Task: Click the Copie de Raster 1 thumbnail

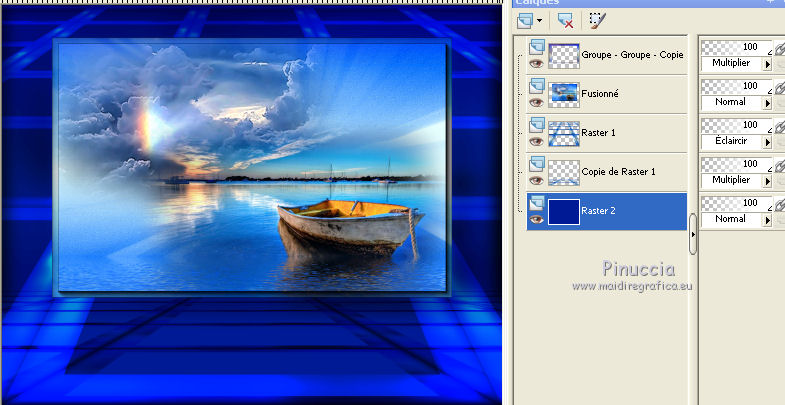Action: [564, 173]
